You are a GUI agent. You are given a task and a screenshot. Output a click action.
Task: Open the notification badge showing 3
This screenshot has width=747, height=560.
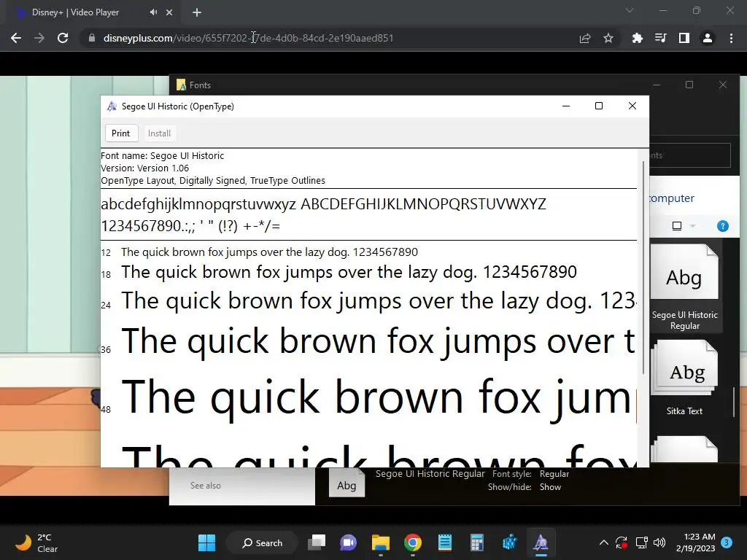tap(727, 542)
